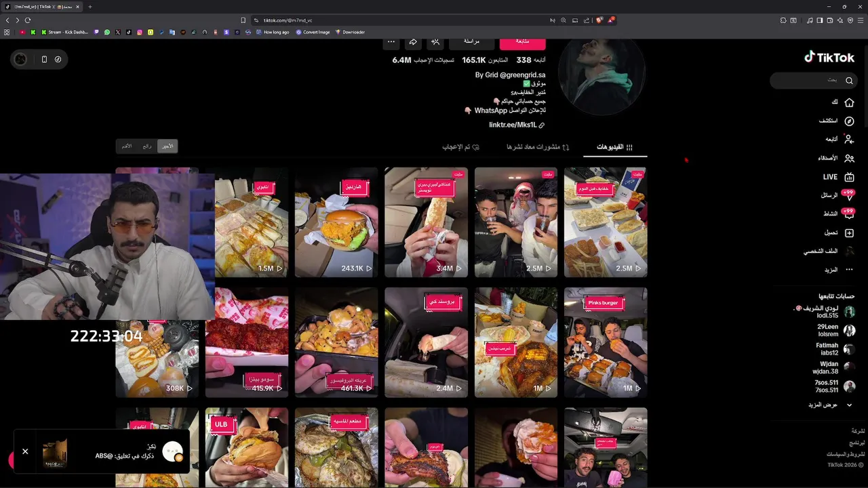868x488 pixels.
Task: Go back with the browser back arrow
Action: coord(7,20)
